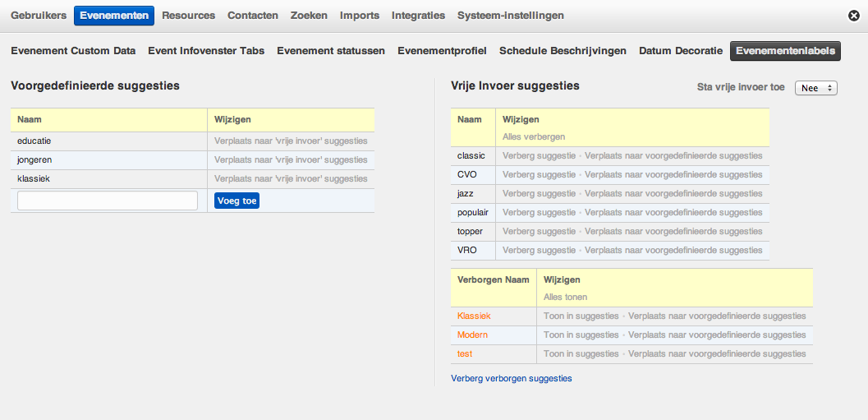This screenshot has width=868, height=420.
Task: Collapse list via 'Verberg verborgen suggesties'
Action: point(511,379)
